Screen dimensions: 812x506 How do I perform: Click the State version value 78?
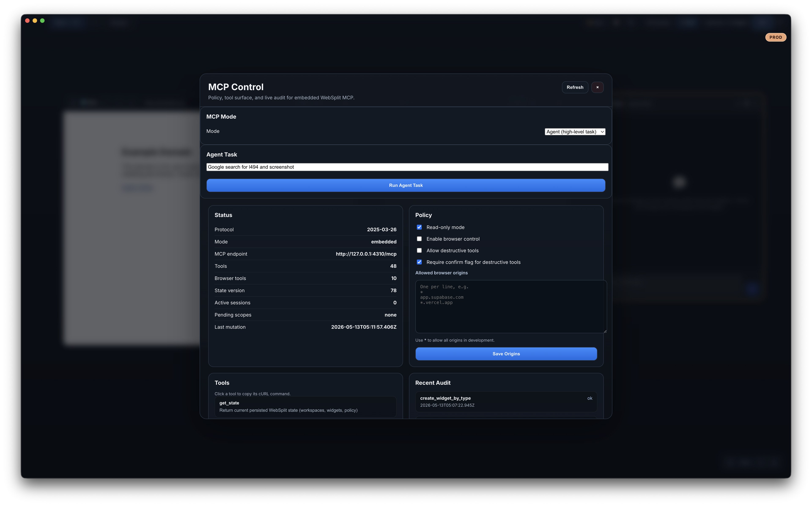[x=393, y=291]
